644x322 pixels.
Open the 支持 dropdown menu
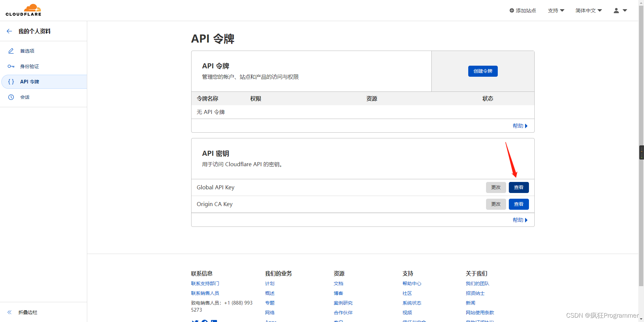click(x=555, y=10)
